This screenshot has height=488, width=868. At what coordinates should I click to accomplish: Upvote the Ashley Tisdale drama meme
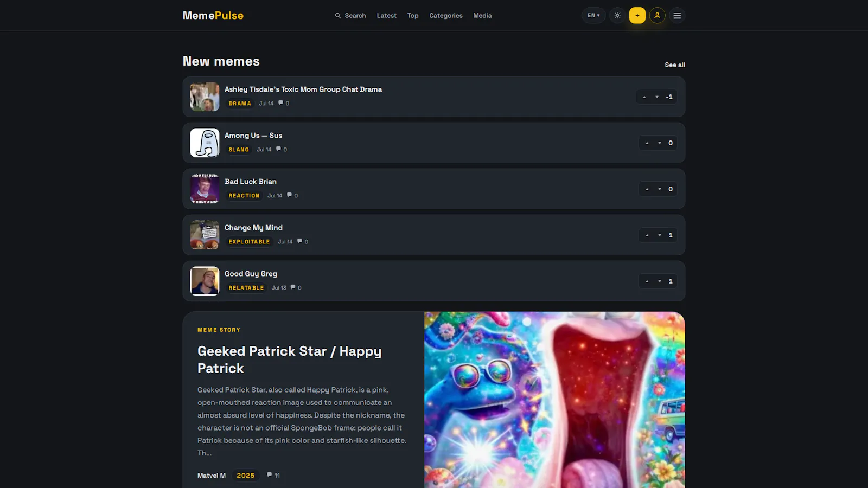(644, 97)
